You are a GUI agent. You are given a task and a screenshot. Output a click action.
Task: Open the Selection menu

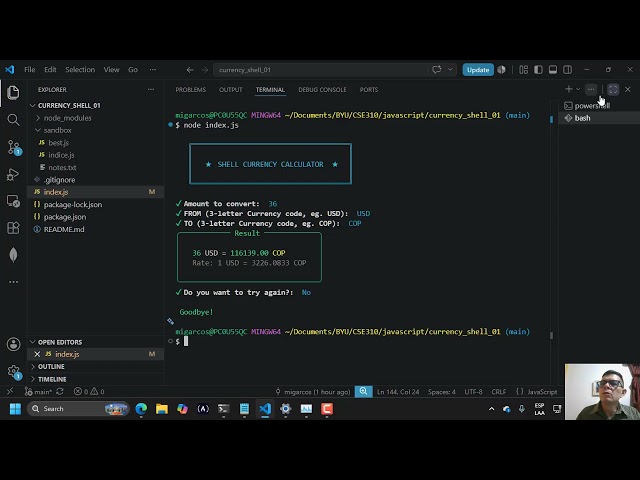click(80, 70)
